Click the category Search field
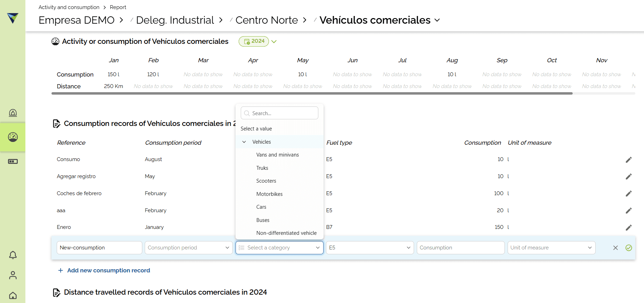The width and height of the screenshot is (644, 303). click(279, 113)
